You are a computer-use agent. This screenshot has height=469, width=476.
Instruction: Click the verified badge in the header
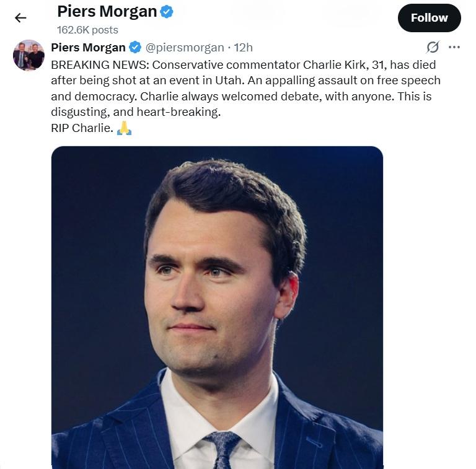click(167, 11)
